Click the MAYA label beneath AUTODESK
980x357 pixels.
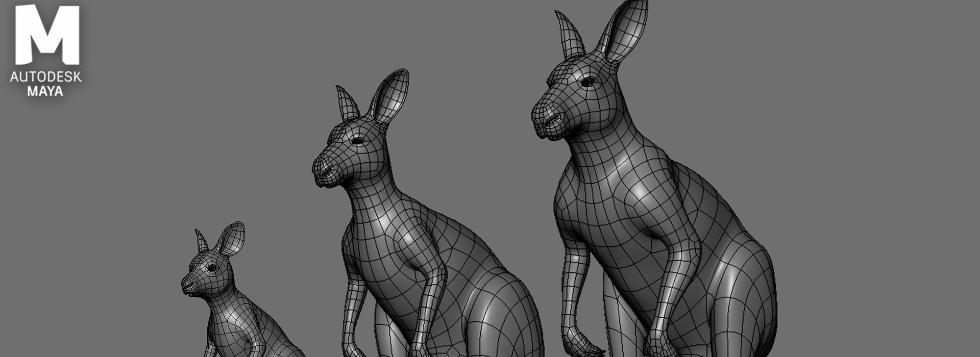[45, 92]
